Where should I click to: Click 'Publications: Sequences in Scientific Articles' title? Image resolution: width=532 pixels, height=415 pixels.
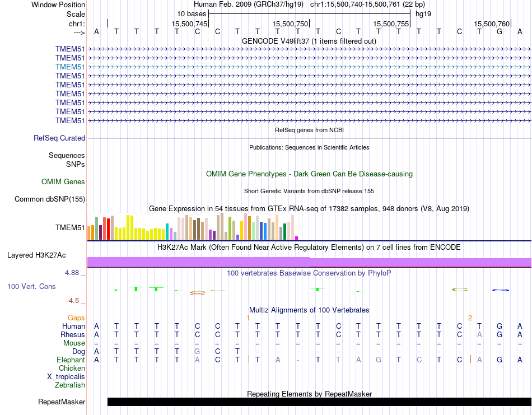(x=309, y=147)
